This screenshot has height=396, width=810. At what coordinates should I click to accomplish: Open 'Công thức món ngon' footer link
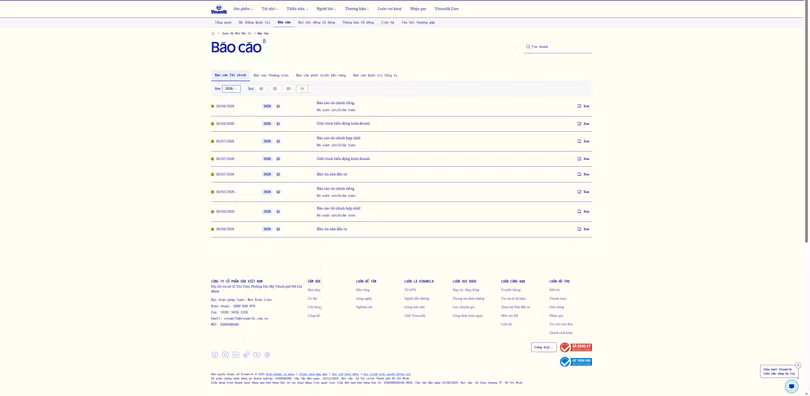pyautogui.click(x=468, y=315)
